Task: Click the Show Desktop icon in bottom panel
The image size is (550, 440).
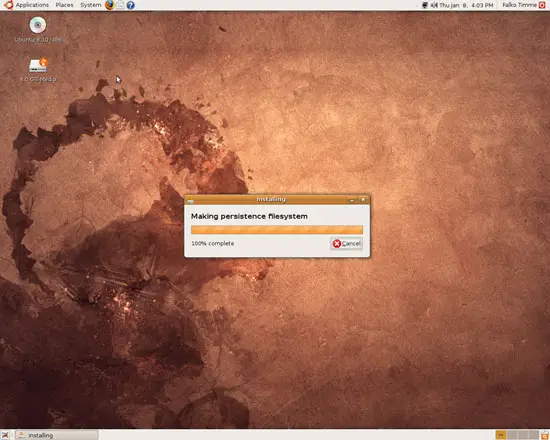Action: 5,435
